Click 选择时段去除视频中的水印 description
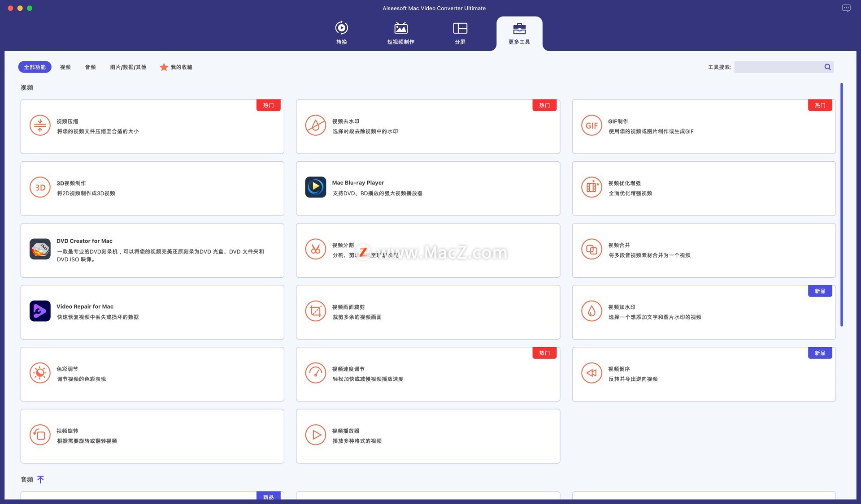The width and height of the screenshot is (861, 504). tap(365, 131)
